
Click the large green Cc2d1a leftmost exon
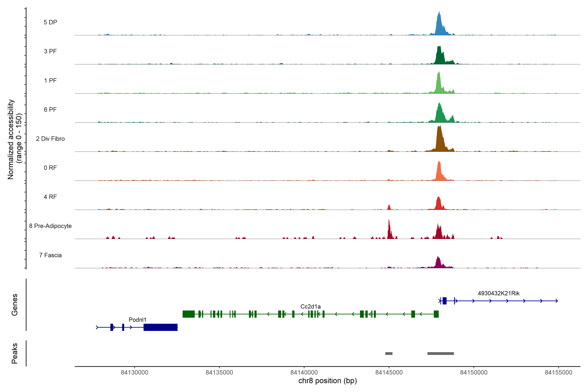[188, 314]
